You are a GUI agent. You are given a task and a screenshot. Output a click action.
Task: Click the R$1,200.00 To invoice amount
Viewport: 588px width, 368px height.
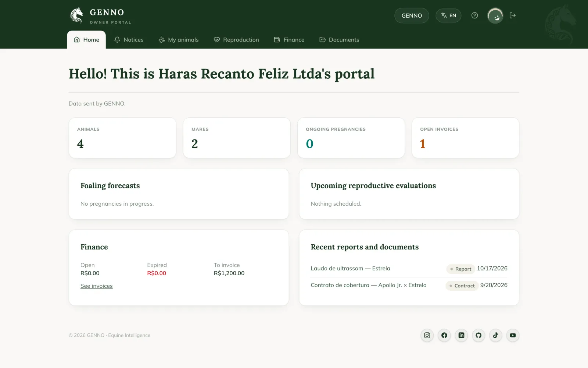point(229,273)
